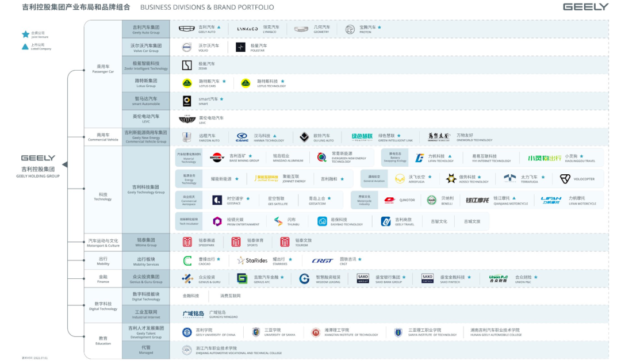
Task: Click the Volocopter logo
Action: [565, 179]
